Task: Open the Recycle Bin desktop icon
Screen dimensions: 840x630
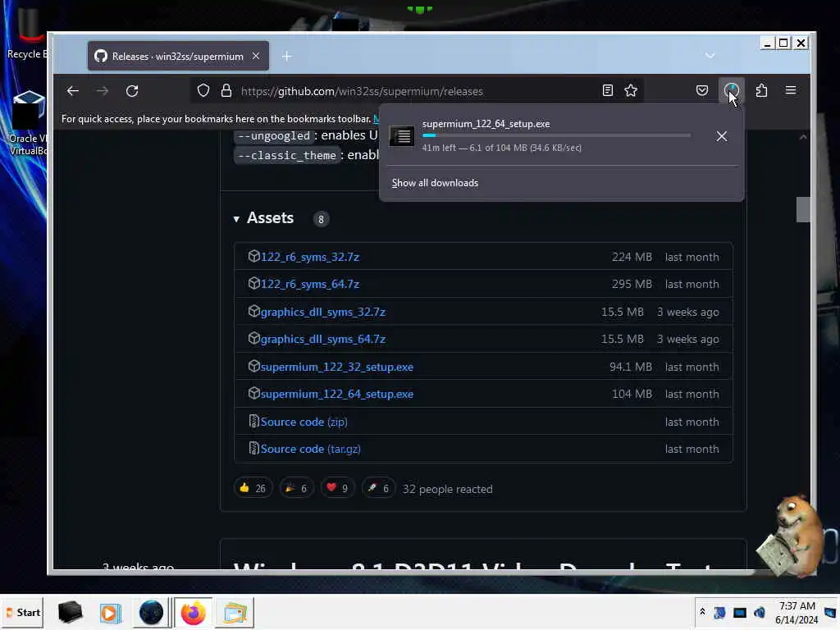Action: 27,33
